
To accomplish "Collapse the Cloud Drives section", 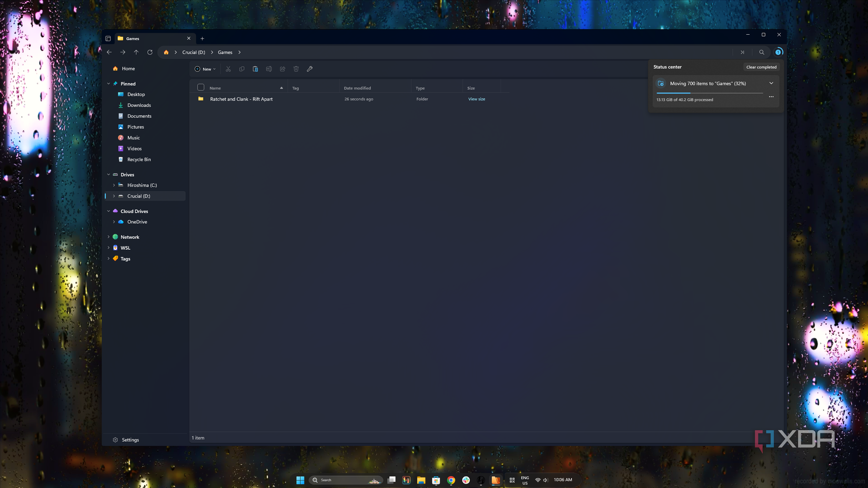I will [108, 211].
